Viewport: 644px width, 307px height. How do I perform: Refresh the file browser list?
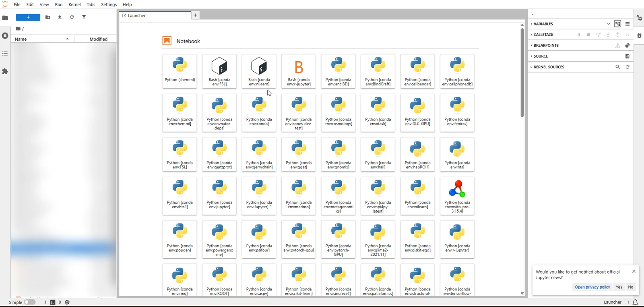click(x=72, y=17)
